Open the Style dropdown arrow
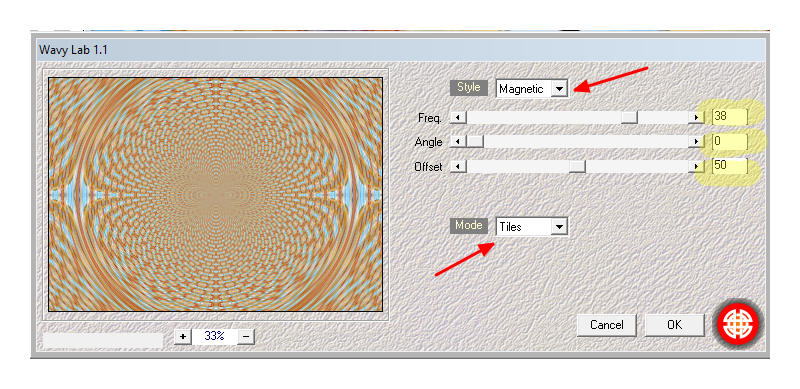 [x=560, y=89]
